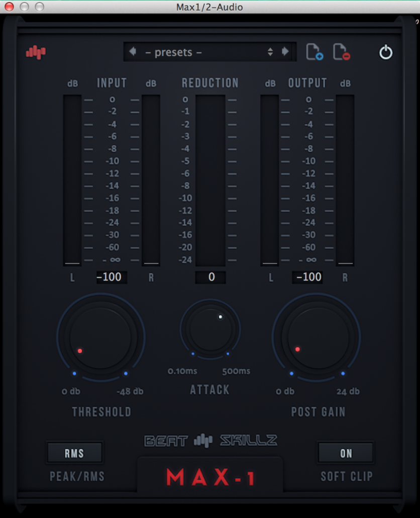The height and width of the screenshot is (518, 420).
Task: Click the Max1/2-Audio window title
Action: coord(209,7)
